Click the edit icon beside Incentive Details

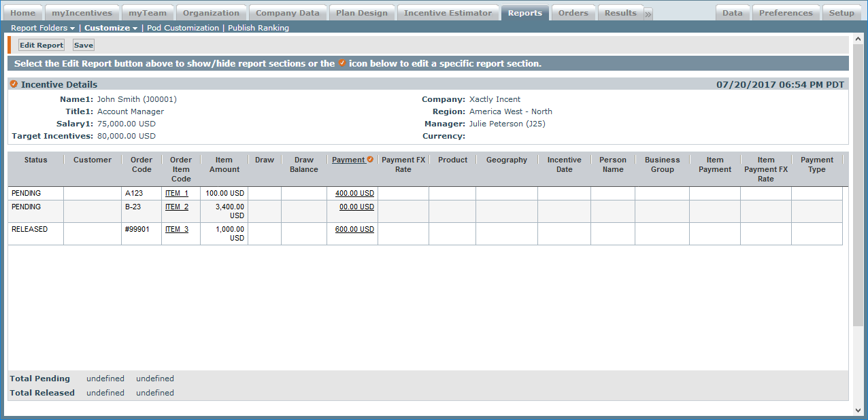tap(14, 85)
